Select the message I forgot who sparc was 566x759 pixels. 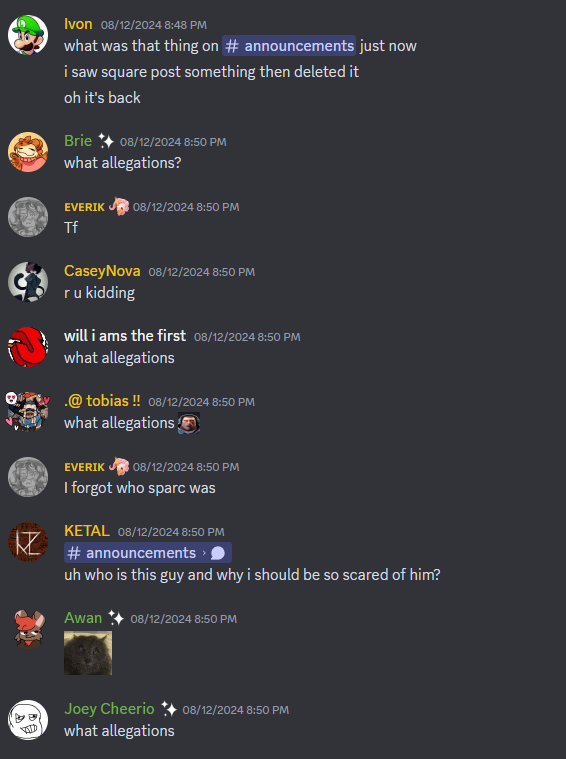click(140, 488)
